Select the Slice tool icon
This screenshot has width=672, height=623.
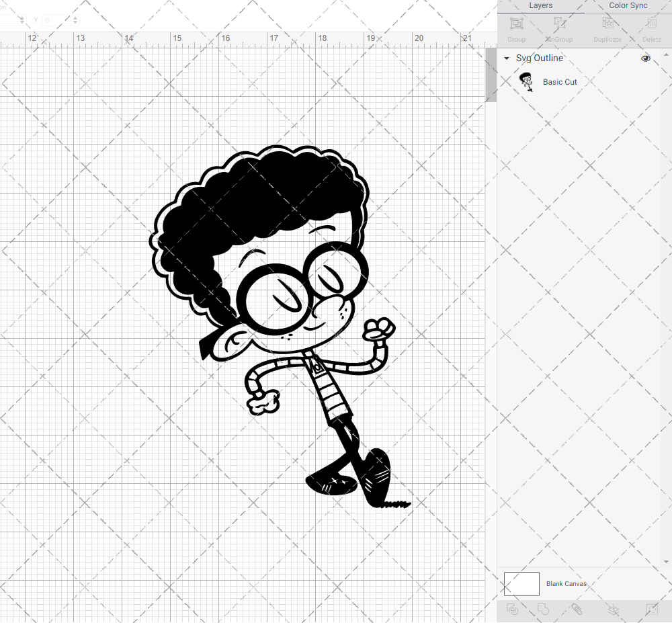tap(512, 609)
